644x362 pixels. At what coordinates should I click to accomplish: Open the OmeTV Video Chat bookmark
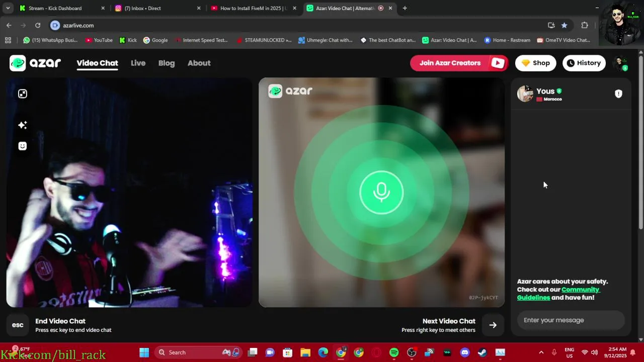tap(563, 40)
